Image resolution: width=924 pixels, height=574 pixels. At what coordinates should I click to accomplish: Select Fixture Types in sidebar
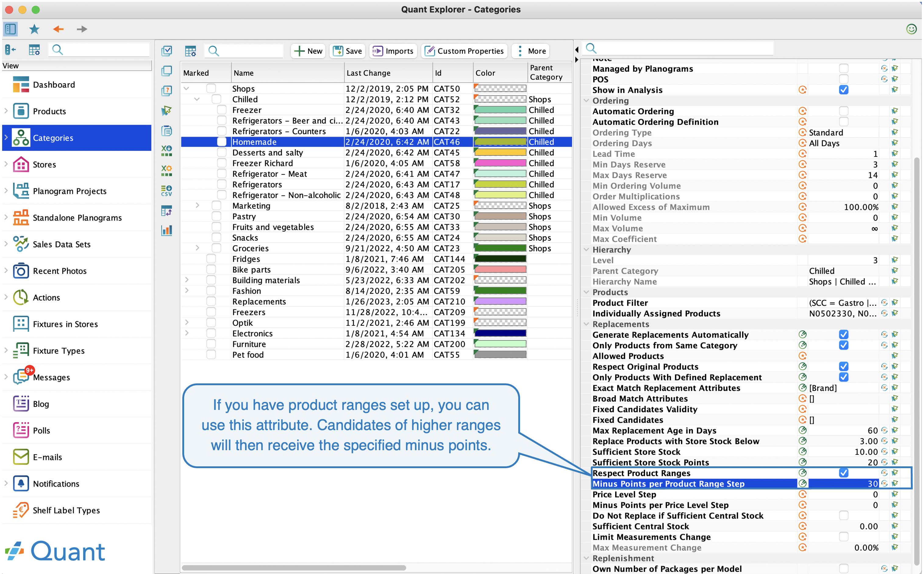(x=77, y=350)
